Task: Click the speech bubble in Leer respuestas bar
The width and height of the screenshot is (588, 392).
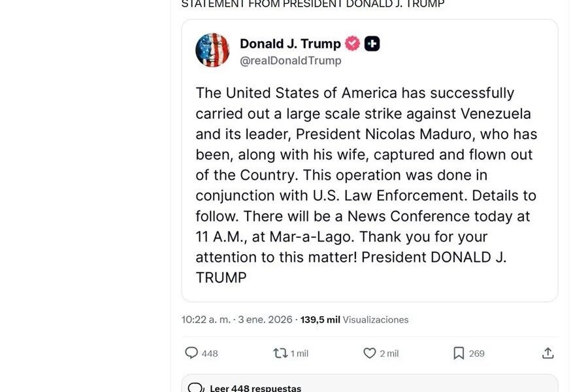Action: click(195, 387)
